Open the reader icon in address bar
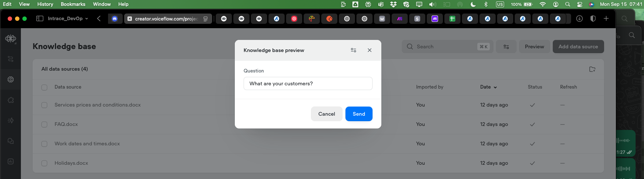 coord(206,19)
